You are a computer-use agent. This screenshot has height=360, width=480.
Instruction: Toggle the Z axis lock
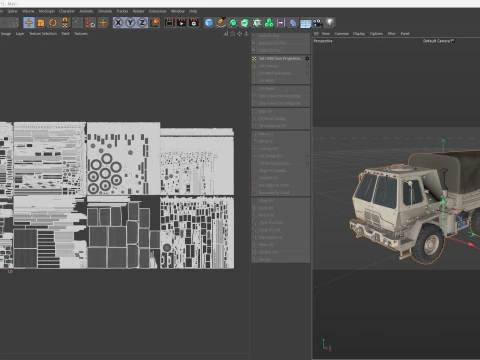coord(142,23)
